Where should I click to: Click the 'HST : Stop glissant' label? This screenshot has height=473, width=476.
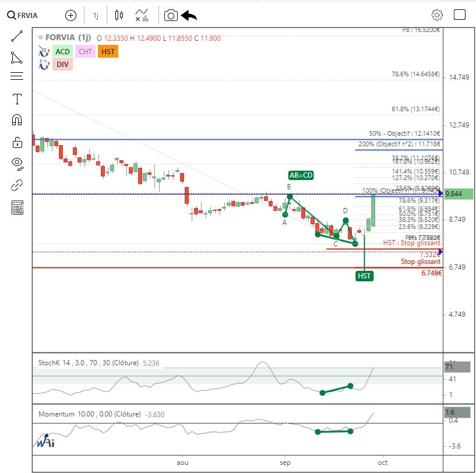tap(411, 242)
